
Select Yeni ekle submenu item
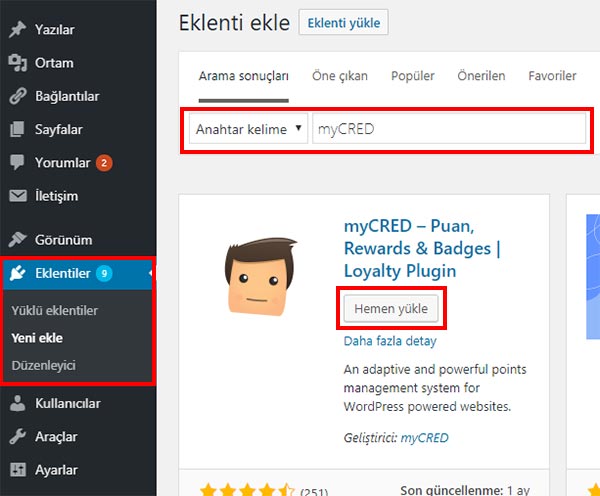37,338
